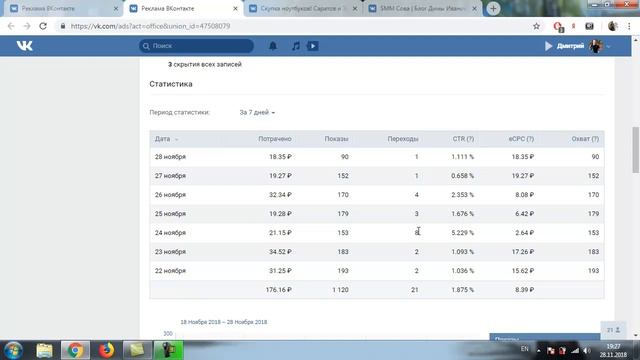Expand the profile menu arrow beside the avatar
Image resolution: width=640 pixels, height=360 pixels.
point(608,47)
